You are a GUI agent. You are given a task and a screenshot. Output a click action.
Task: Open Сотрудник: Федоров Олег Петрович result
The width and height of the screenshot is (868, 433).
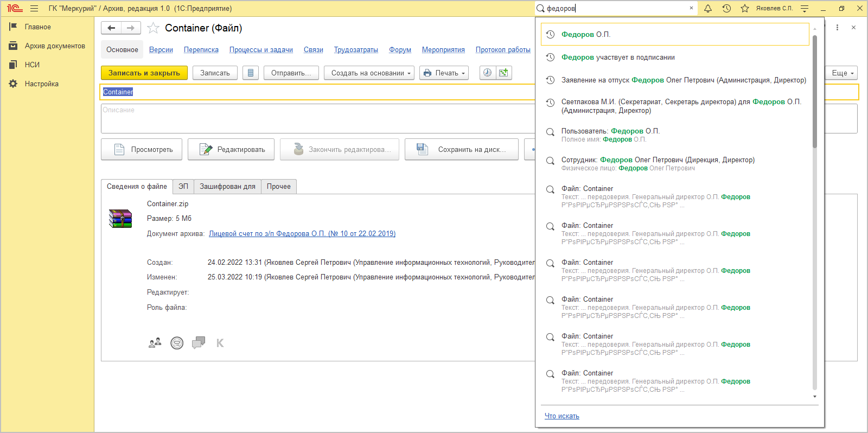point(675,163)
